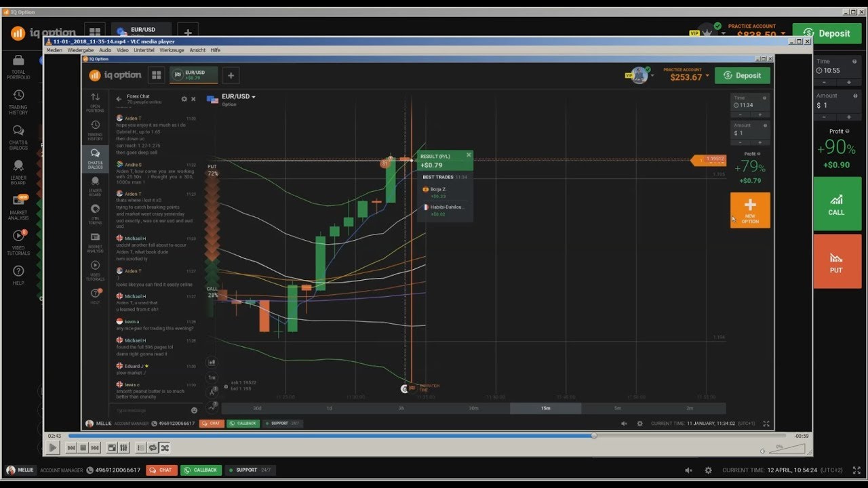Open the VLC Untertitel menu
This screenshot has height=488, width=868.
tap(144, 50)
